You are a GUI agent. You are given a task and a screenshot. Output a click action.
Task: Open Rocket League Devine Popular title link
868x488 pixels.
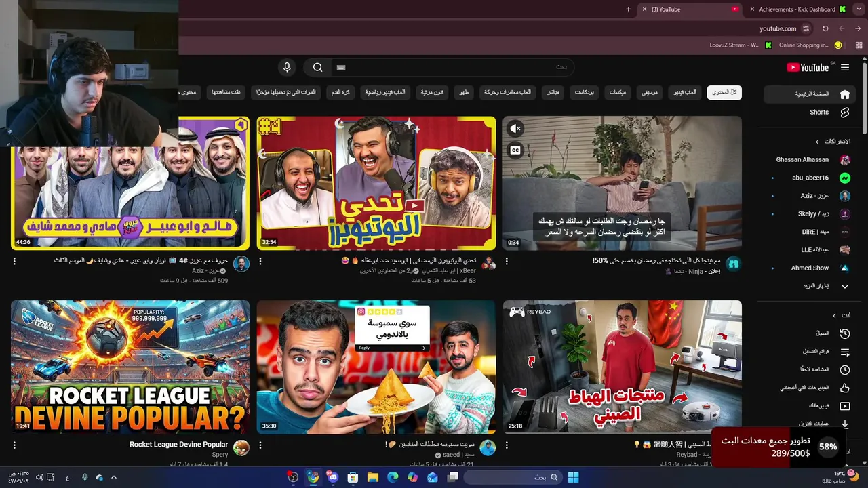[x=179, y=445]
